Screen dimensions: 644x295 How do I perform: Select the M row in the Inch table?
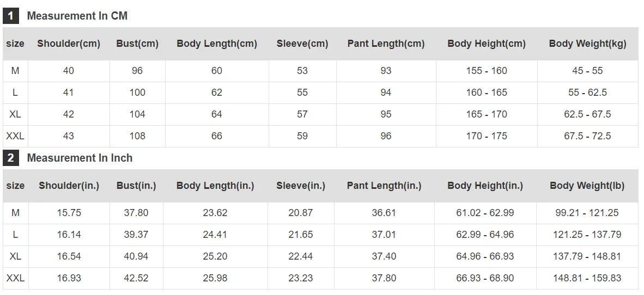pyautogui.click(x=320, y=213)
